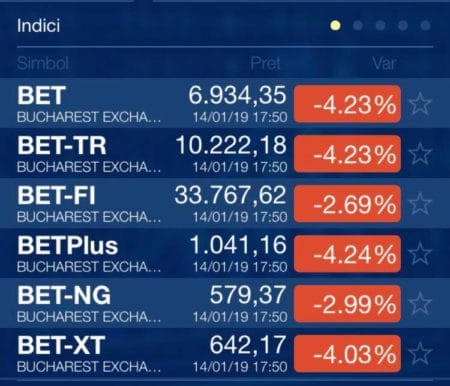Jump to the fourth page dot

403,25
